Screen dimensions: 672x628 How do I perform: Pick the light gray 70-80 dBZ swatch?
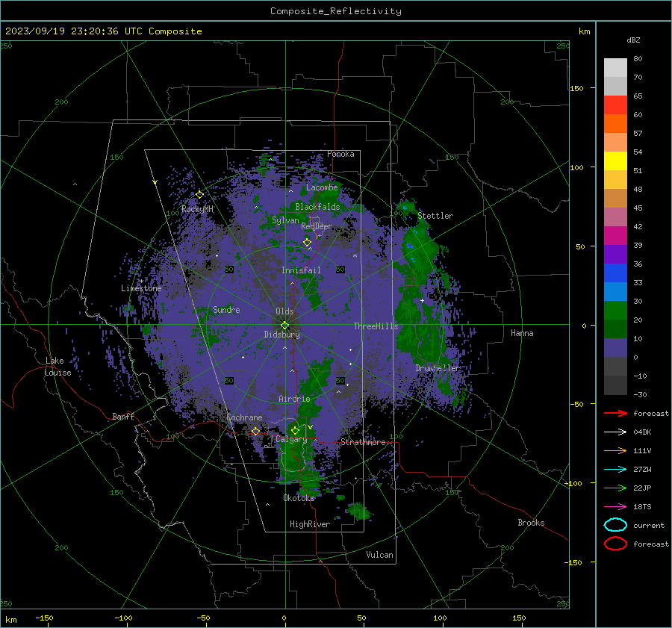(x=615, y=68)
